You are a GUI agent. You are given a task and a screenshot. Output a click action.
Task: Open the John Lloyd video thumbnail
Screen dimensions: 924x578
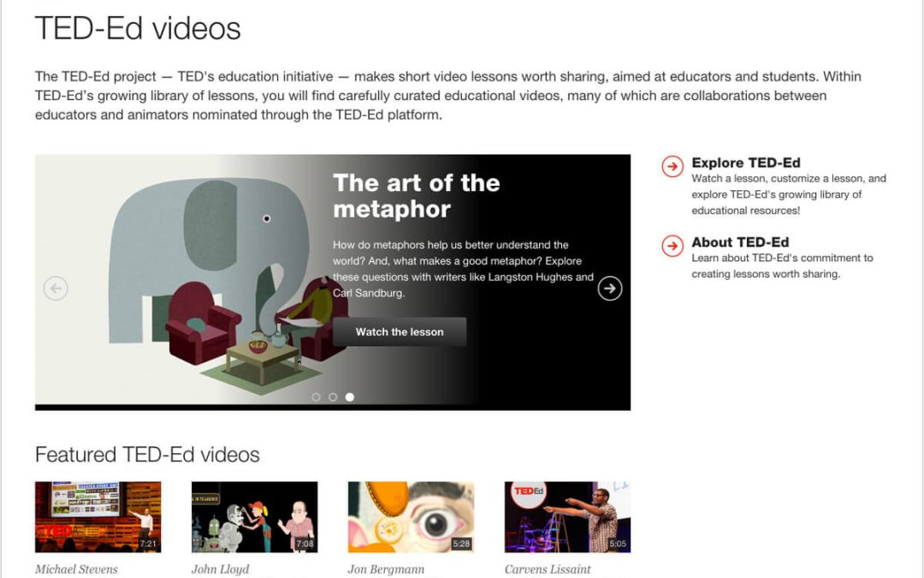pos(255,517)
